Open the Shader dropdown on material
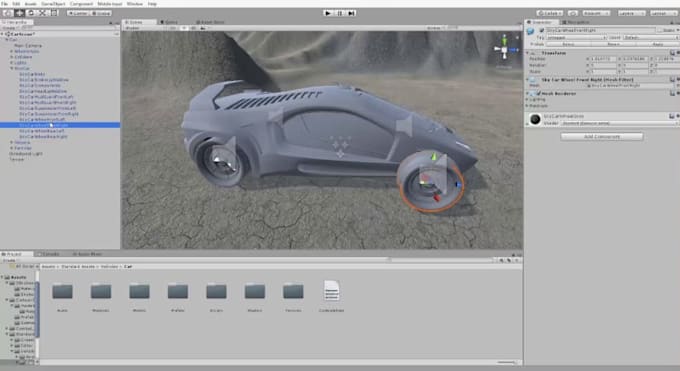The width and height of the screenshot is (680, 371). point(619,123)
